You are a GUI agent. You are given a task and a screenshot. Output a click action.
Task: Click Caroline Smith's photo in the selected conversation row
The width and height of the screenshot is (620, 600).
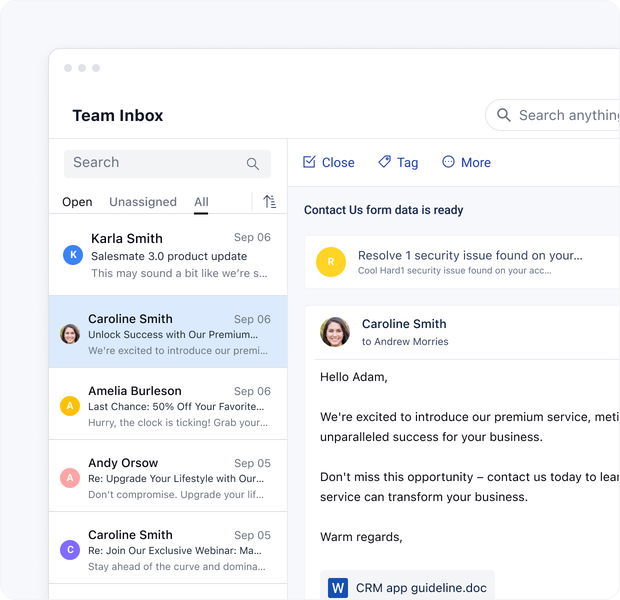coord(70,334)
